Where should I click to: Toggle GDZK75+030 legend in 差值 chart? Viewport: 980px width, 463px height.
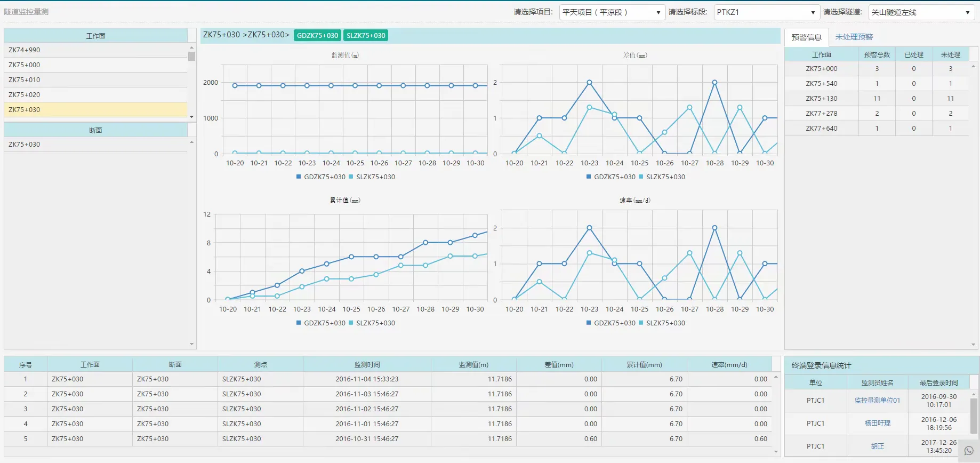(x=611, y=177)
